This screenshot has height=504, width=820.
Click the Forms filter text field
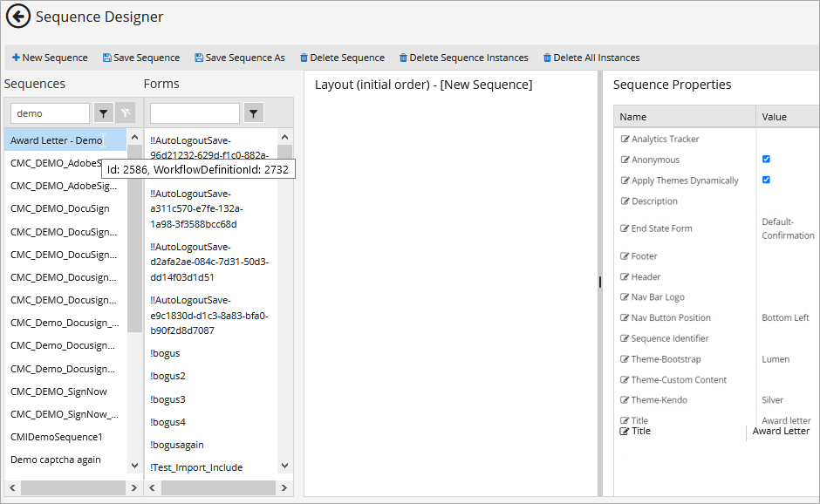click(x=195, y=113)
